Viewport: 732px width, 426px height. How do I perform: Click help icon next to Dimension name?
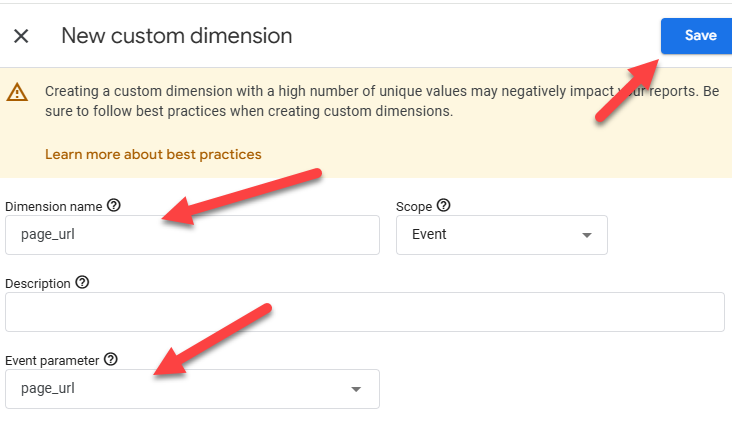coord(113,206)
